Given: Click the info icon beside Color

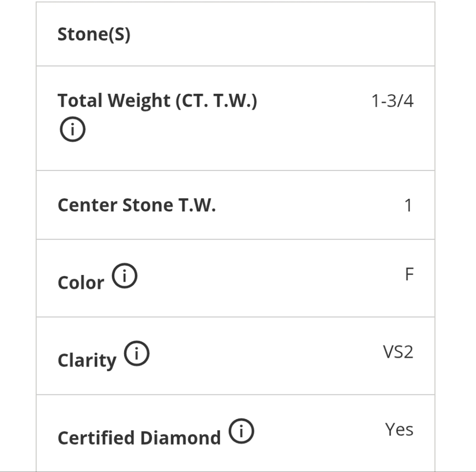Looking at the screenshot, I should coord(124,275).
